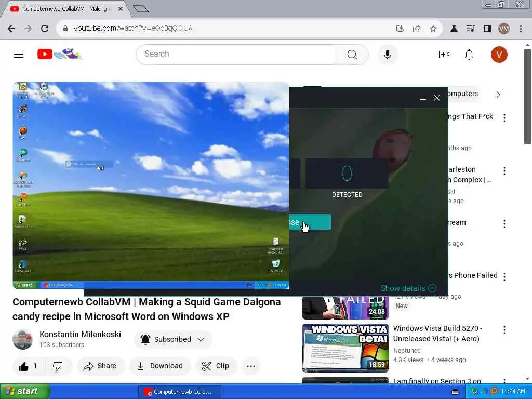This screenshot has height=399, width=532.
Task: Click the Clip button
Action: point(216,366)
